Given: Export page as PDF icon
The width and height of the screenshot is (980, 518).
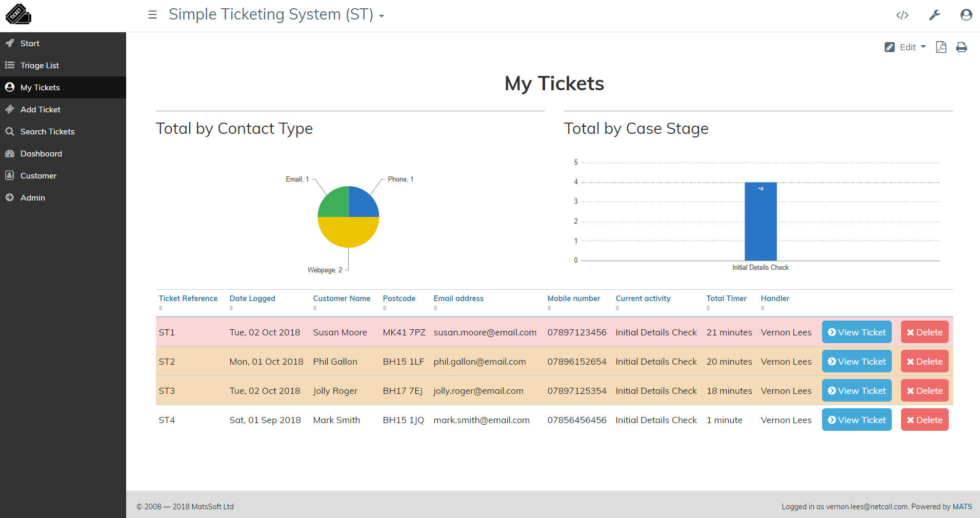Looking at the screenshot, I should coord(941,47).
